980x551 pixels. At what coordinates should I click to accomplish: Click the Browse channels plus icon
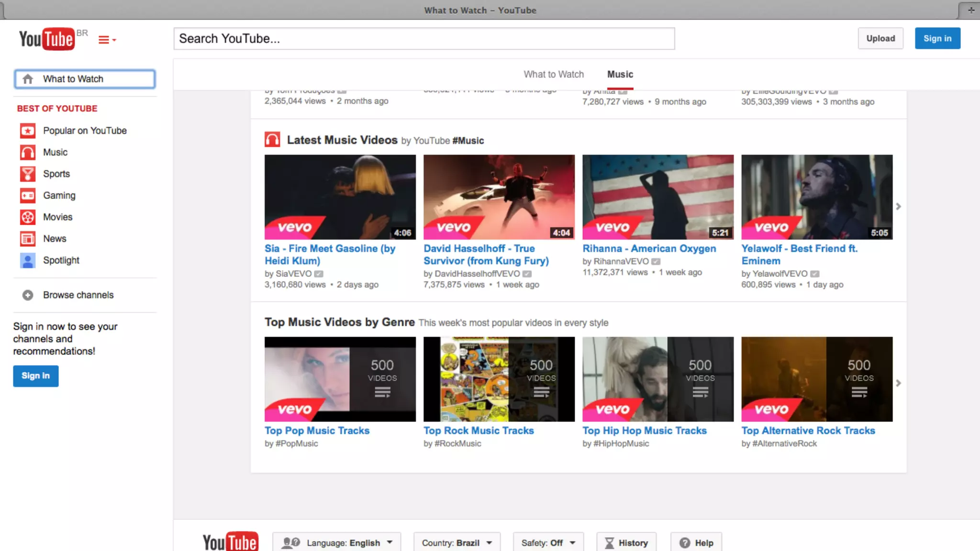28,295
